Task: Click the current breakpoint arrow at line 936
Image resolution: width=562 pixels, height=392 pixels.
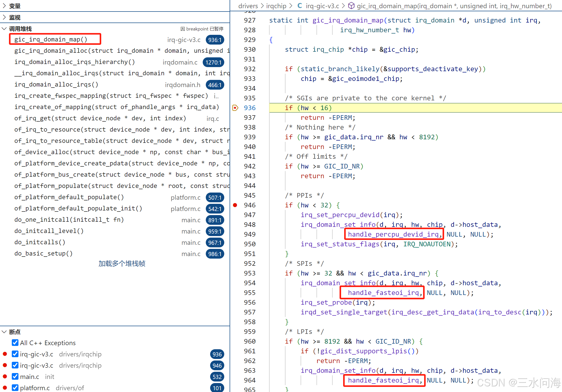Action: tap(235, 108)
